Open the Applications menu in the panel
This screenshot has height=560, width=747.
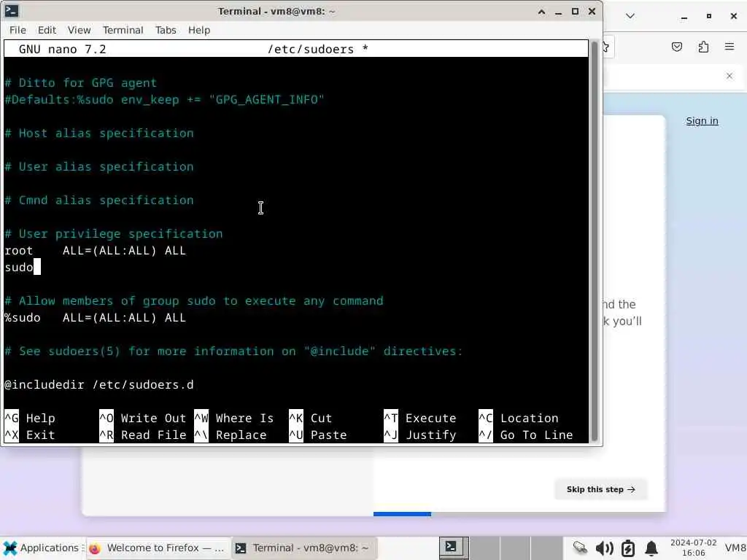[42, 548]
